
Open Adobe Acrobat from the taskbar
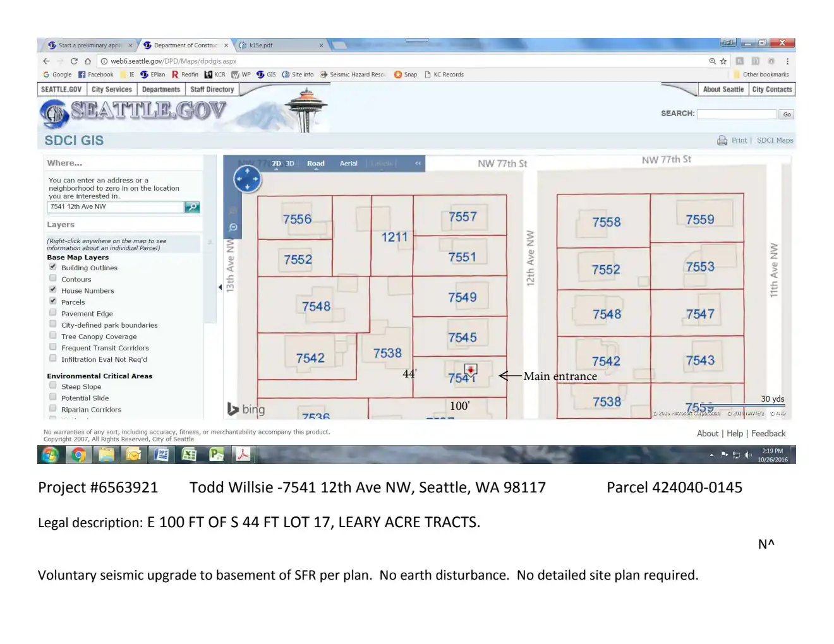243,455
